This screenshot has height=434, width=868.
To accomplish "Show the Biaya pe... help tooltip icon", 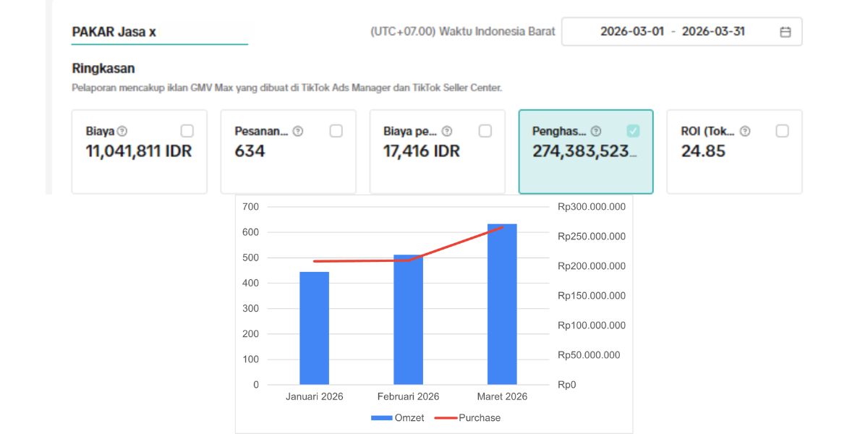I will [x=447, y=131].
